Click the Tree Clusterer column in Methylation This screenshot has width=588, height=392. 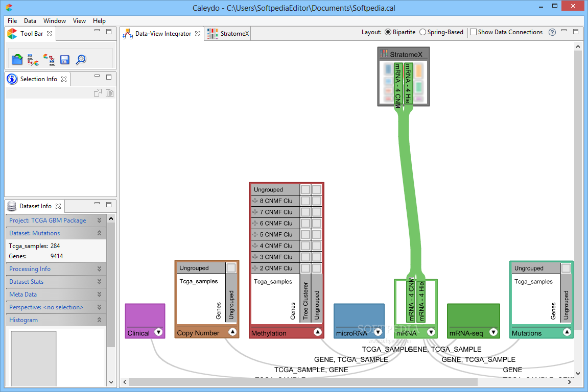pyautogui.click(x=305, y=298)
